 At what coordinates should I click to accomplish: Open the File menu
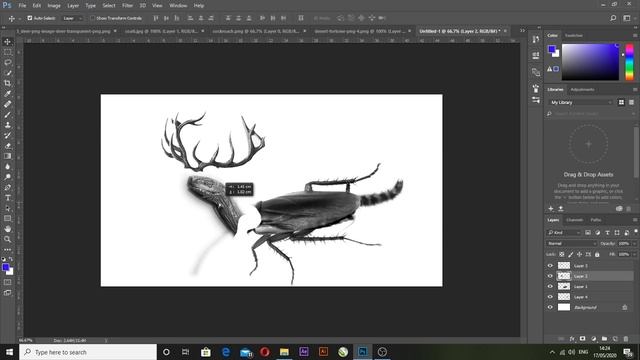[22, 6]
